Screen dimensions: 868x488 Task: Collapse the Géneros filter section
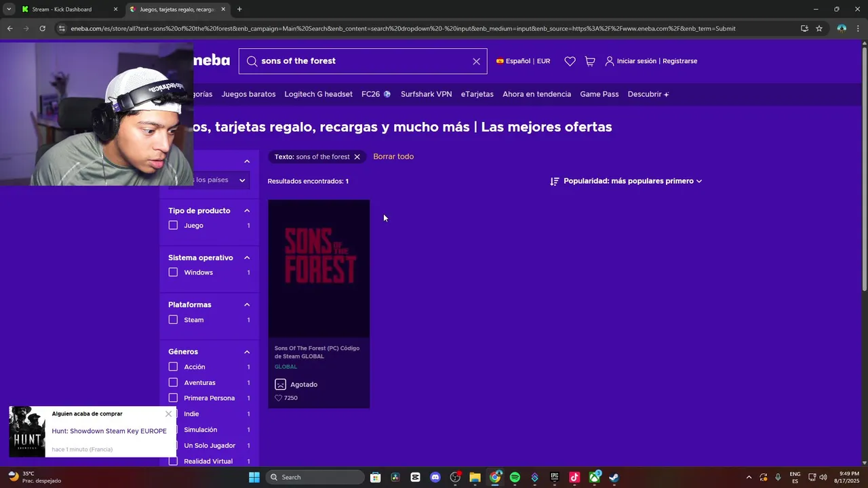coord(247,352)
